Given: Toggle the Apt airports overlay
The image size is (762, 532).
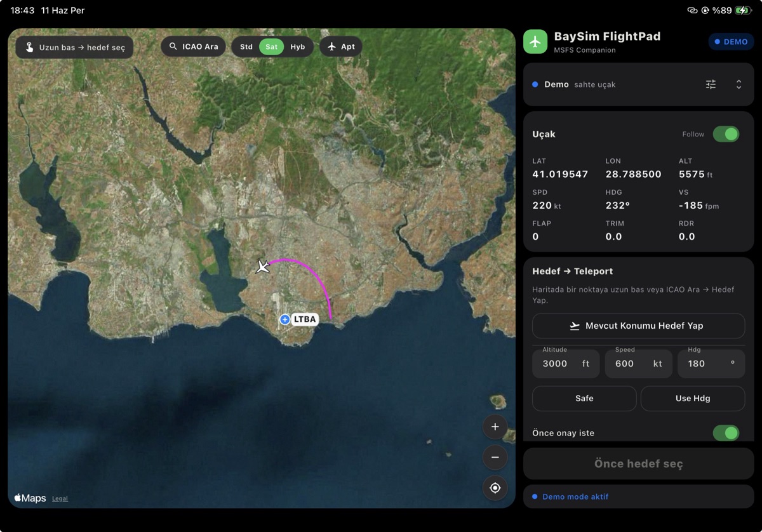Looking at the screenshot, I should (341, 46).
